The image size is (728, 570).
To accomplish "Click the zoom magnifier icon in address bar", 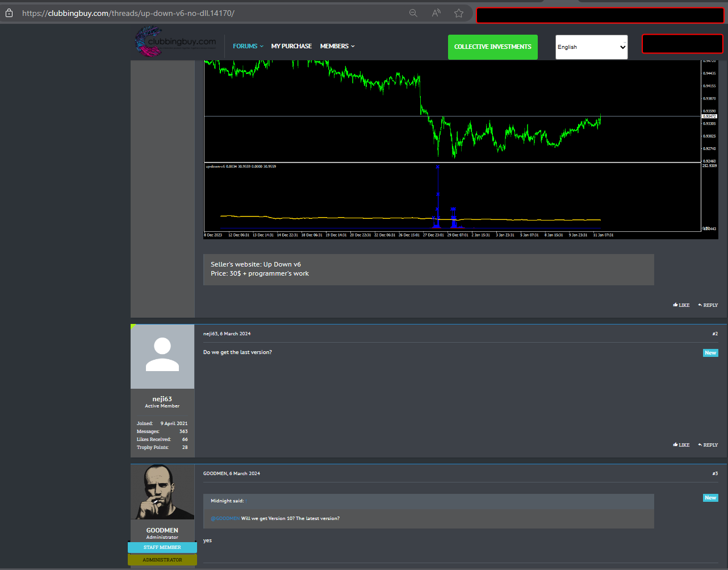I will [413, 13].
